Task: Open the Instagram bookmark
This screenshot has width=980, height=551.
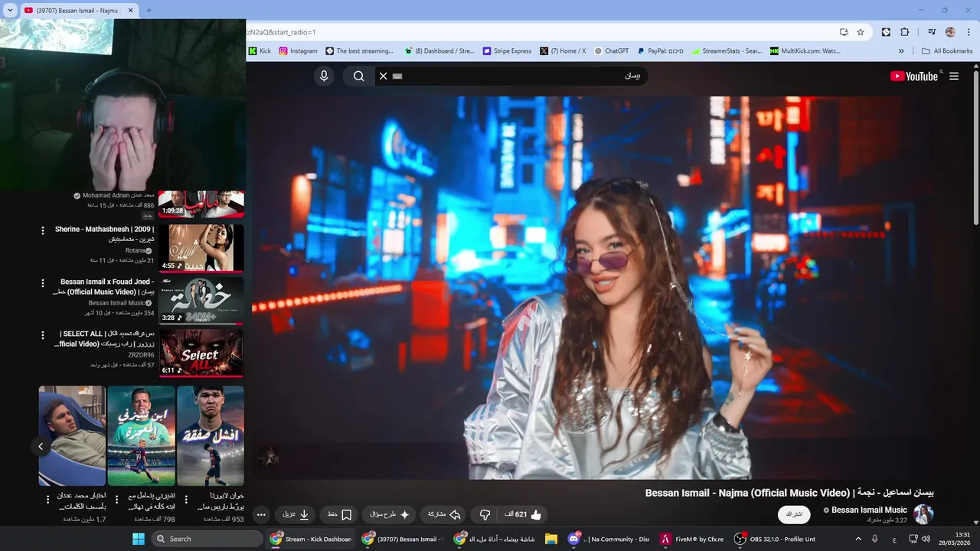Action: tap(298, 51)
